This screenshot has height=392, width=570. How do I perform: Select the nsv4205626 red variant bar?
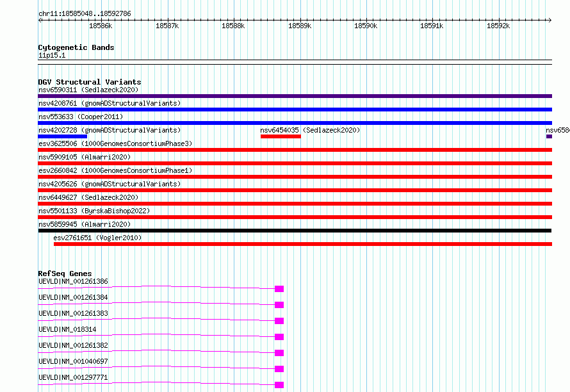(x=295, y=190)
